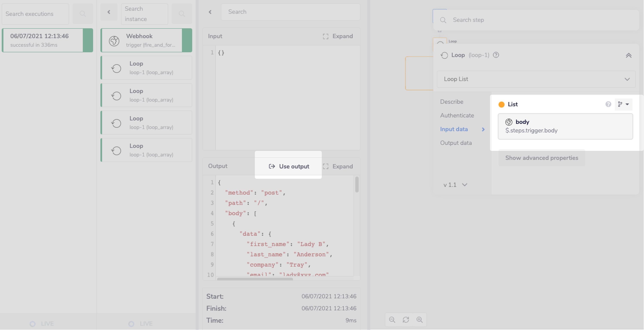The height and width of the screenshot is (330, 644).
Task: Toggle the LIVE indicator in the executions panel
Action: (33, 323)
